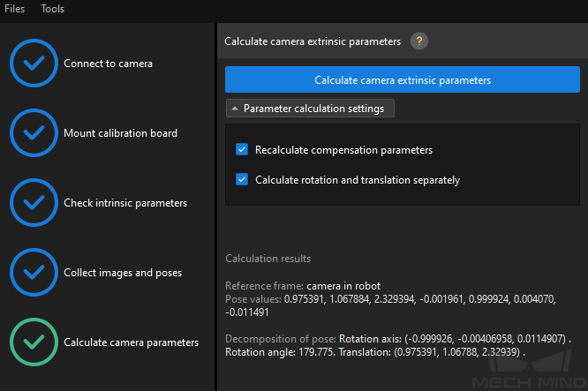The height and width of the screenshot is (391, 588).
Task: Click the Connect to camera checkmark circle
Action: click(x=34, y=63)
